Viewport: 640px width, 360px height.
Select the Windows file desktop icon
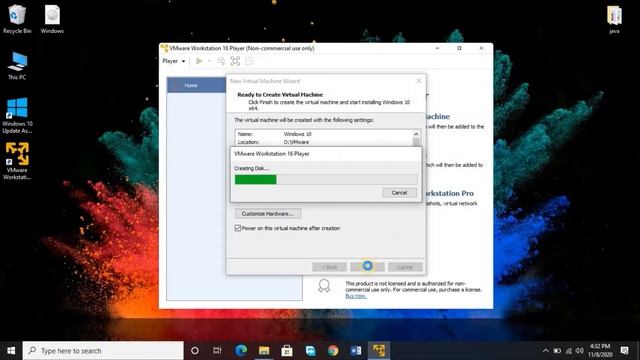[x=52, y=19]
